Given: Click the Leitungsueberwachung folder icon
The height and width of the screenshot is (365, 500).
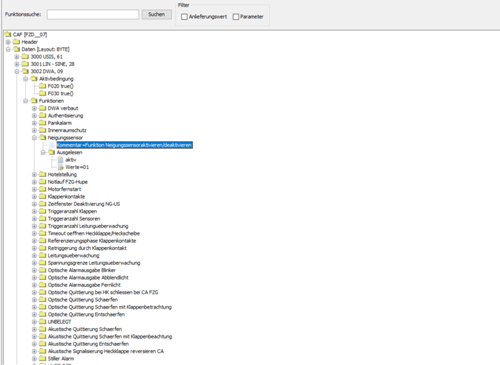Looking at the screenshot, I should pos(42,255).
